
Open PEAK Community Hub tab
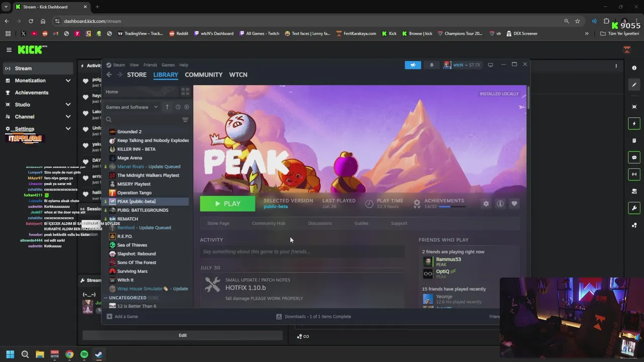click(x=268, y=223)
